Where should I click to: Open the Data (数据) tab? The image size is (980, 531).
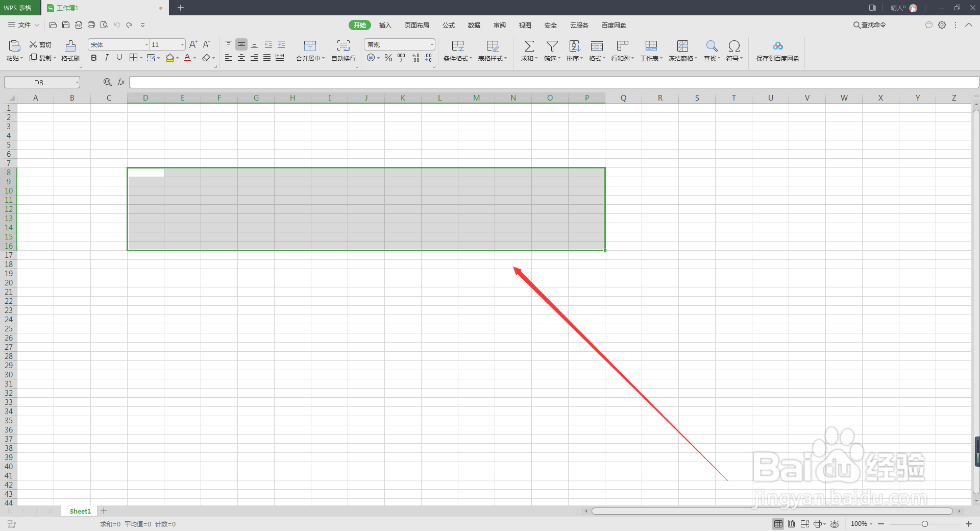coord(474,25)
